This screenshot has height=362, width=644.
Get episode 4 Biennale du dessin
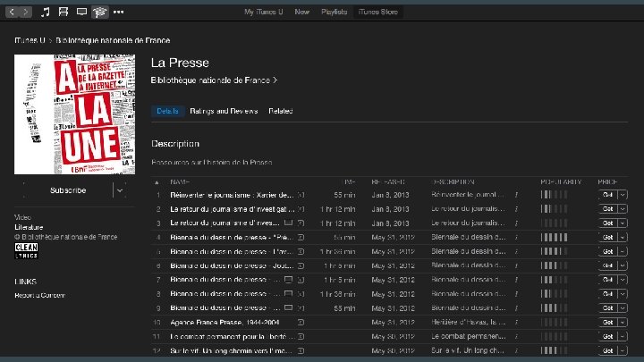[x=608, y=237]
